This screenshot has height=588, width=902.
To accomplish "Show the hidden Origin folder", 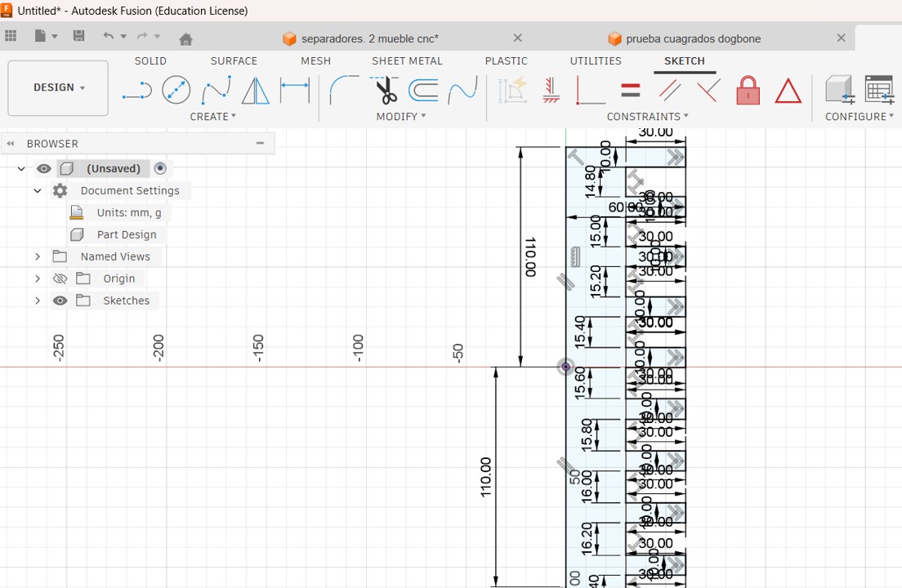I will tap(60, 278).
